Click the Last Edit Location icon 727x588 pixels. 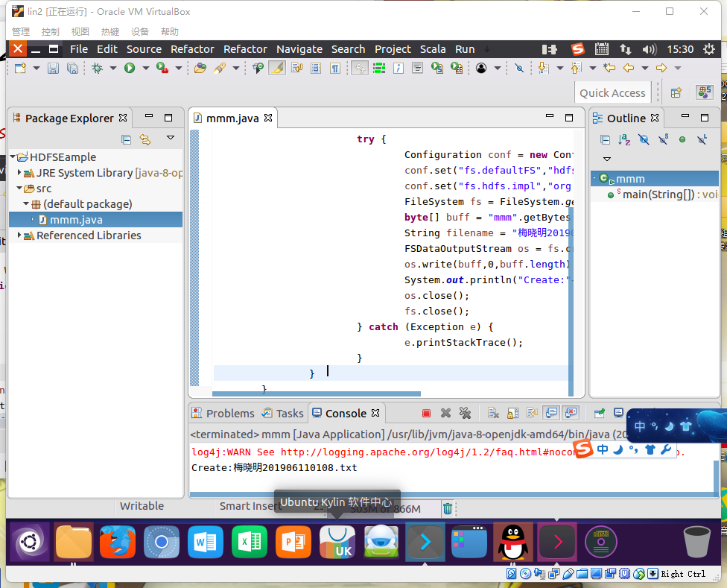click(609, 68)
